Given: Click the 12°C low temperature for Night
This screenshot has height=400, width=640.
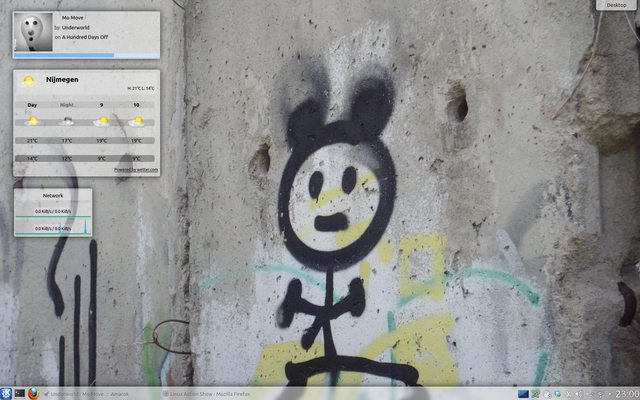Looking at the screenshot, I should [x=67, y=158].
